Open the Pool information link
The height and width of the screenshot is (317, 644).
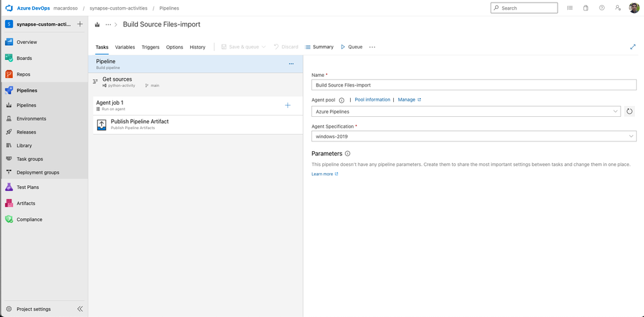[373, 99]
